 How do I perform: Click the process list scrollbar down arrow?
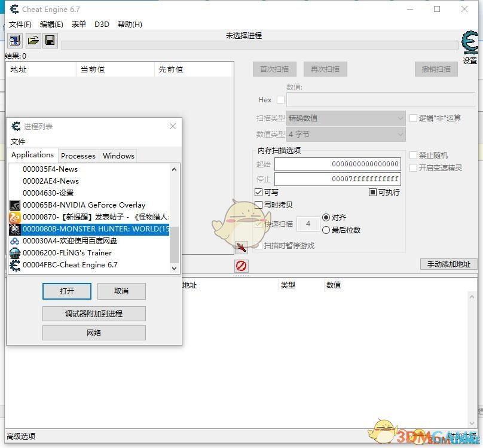[x=174, y=269]
